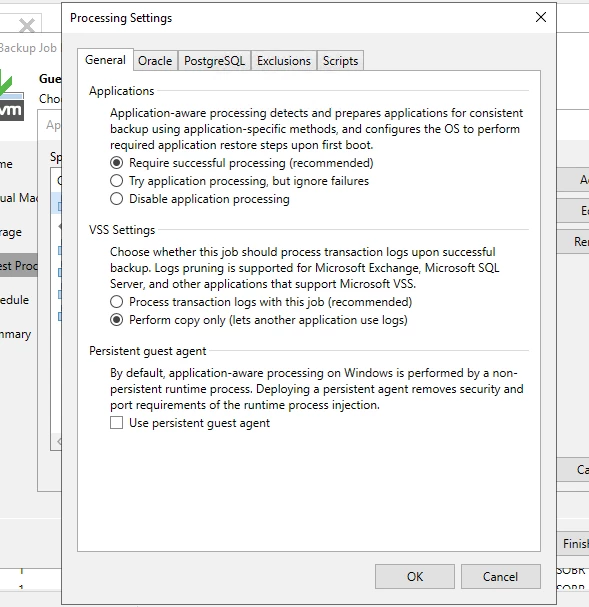This screenshot has height=607, width=589.
Task: Select the Schedule step in wizard sidebar
Action: tap(14, 300)
